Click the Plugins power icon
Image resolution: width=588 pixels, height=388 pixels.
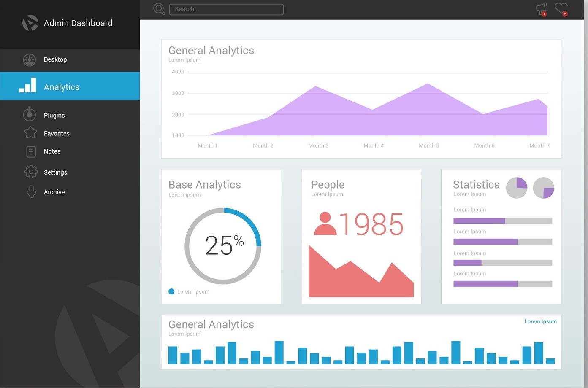[x=30, y=114]
